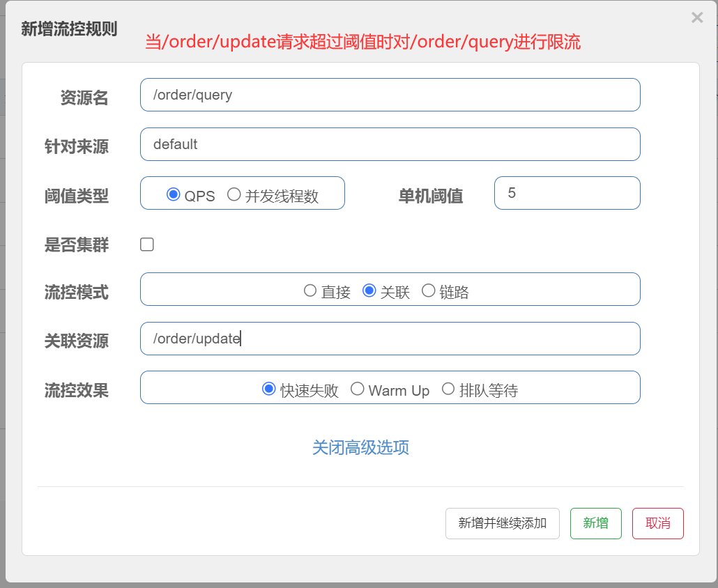Select 链路 flow control mode
The image size is (718, 588).
[x=429, y=291]
